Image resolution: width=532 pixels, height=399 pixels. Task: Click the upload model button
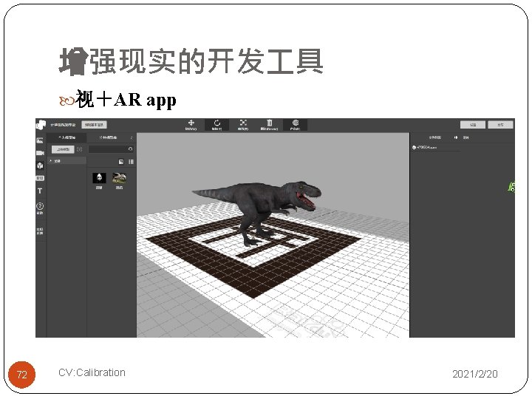(63, 149)
